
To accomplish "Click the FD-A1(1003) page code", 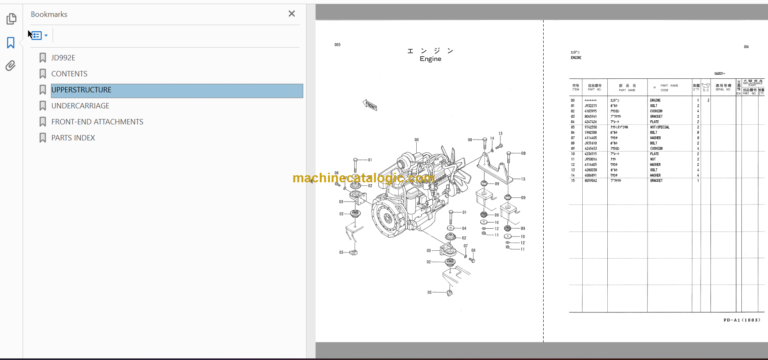I will point(742,320).
